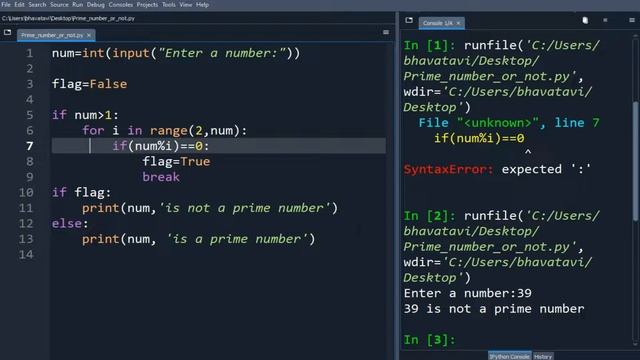The image size is (640, 360).
Task: Close the Prime_number_or_not.py editor tab
Action: coord(89,35)
